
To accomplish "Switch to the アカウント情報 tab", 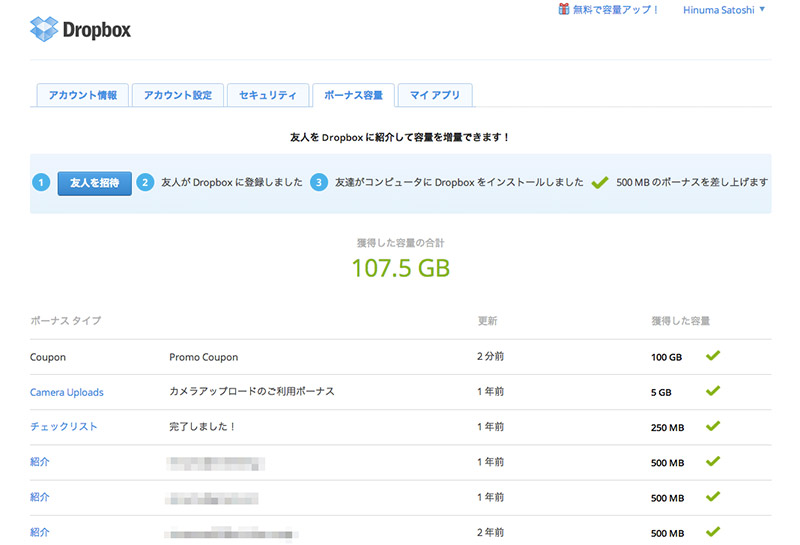I will [83, 95].
